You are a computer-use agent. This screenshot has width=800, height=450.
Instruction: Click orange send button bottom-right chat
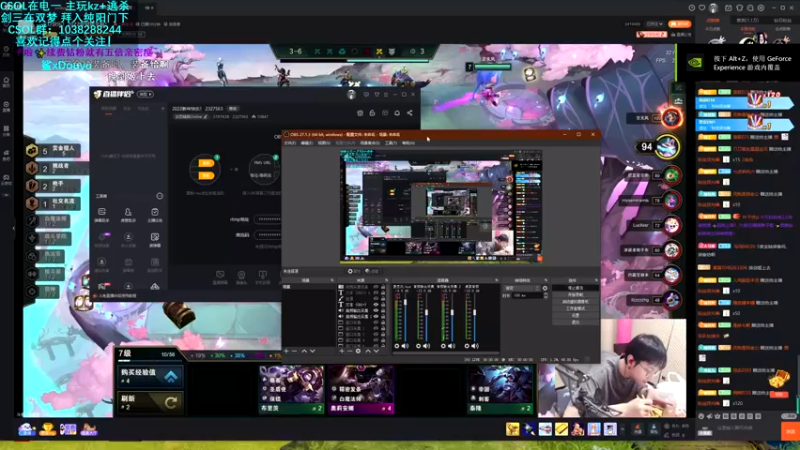[791, 431]
